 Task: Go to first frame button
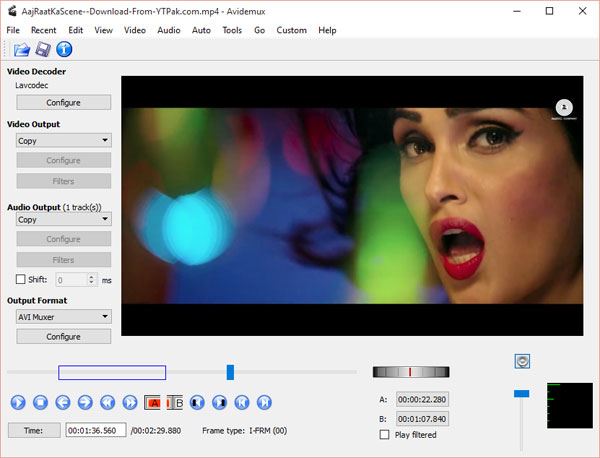coord(242,403)
